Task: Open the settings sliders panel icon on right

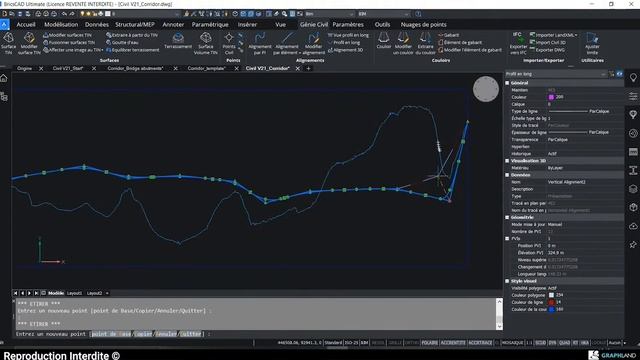Action: (633, 96)
